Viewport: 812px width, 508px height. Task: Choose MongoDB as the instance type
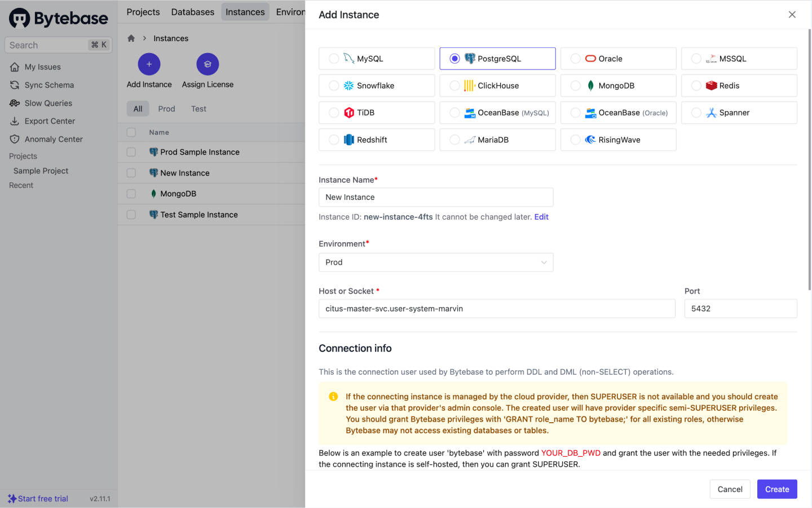tap(575, 86)
